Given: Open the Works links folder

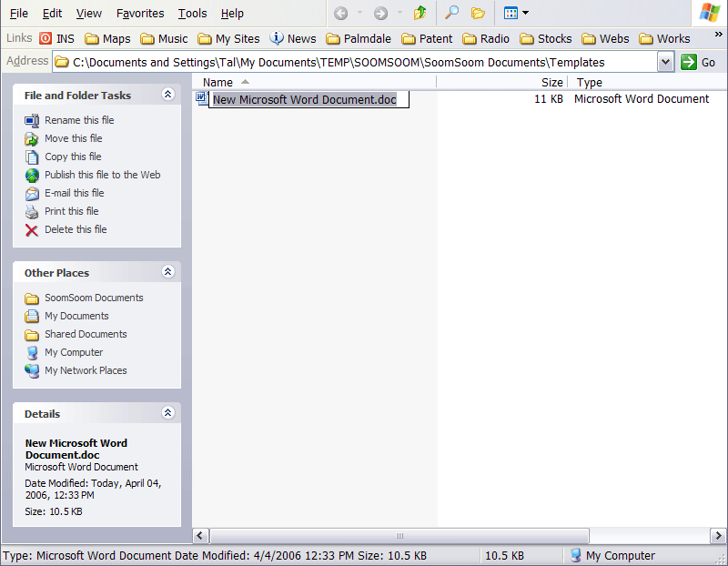Looking at the screenshot, I should coord(664,38).
